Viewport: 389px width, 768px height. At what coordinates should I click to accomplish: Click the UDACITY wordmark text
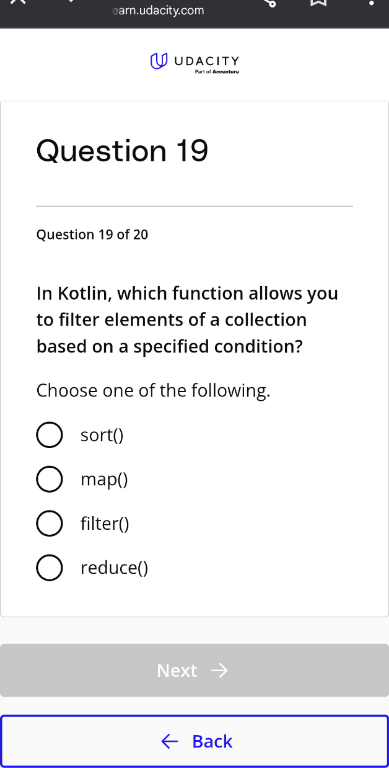[207, 61]
